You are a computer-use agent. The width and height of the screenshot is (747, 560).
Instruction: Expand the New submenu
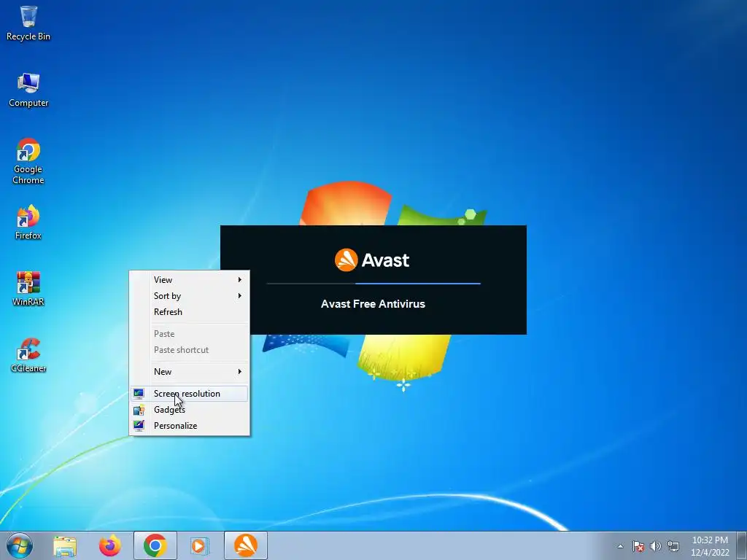[190, 372]
